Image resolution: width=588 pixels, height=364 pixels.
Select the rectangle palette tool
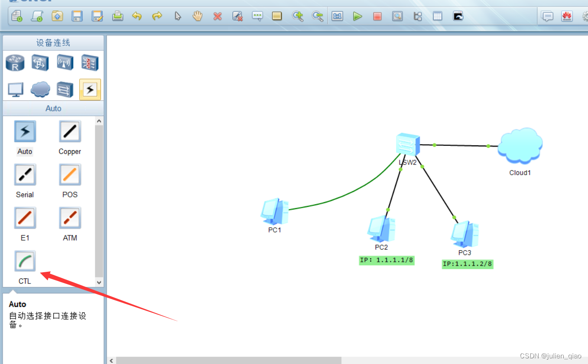[x=277, y=16]
